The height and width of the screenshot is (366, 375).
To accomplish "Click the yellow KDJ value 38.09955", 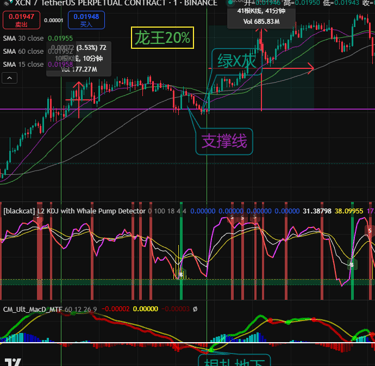I will pos(349,211).
